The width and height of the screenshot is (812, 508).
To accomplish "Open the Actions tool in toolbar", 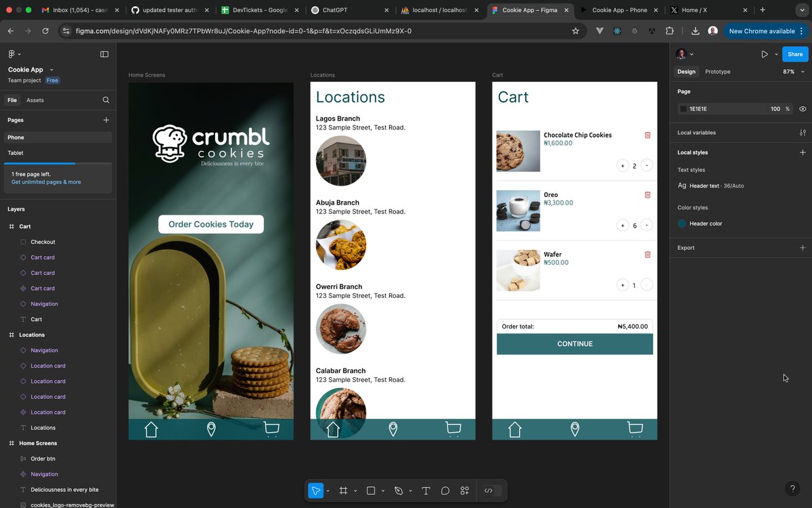I will [465, 490].
